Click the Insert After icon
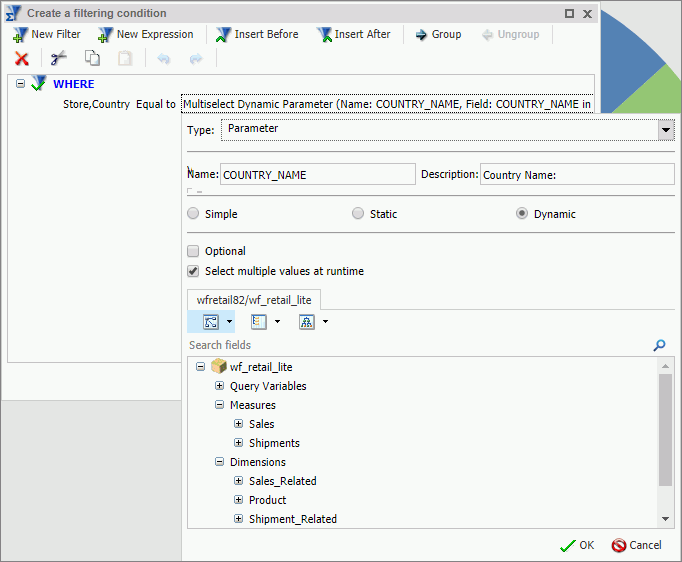Image resolution: width=682 pixels, height=562 pixels. point(323,34)
